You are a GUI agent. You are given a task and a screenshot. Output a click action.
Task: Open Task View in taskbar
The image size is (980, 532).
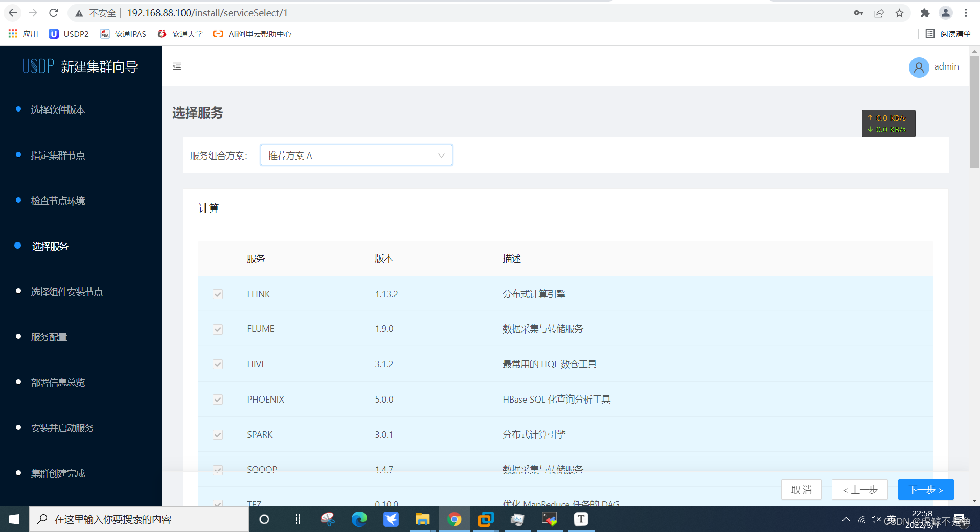point(295,519)
